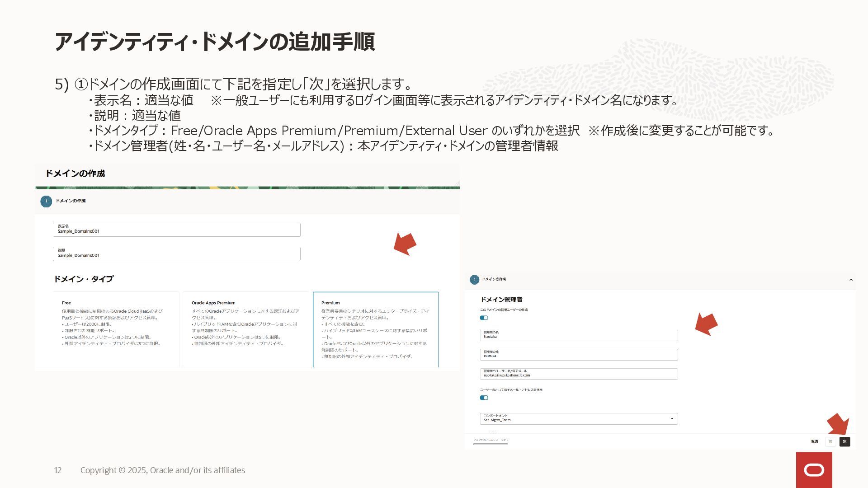Click the slide page number 12

58,470
